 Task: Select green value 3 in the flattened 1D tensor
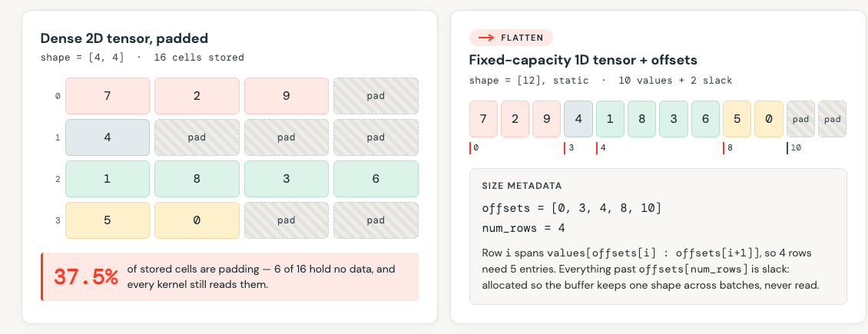point(674,119)
